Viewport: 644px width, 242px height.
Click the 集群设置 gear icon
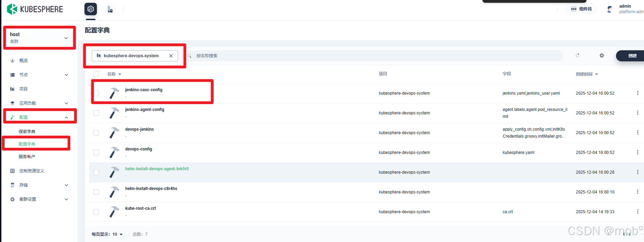pyautogui.click(x=12, y=199)
